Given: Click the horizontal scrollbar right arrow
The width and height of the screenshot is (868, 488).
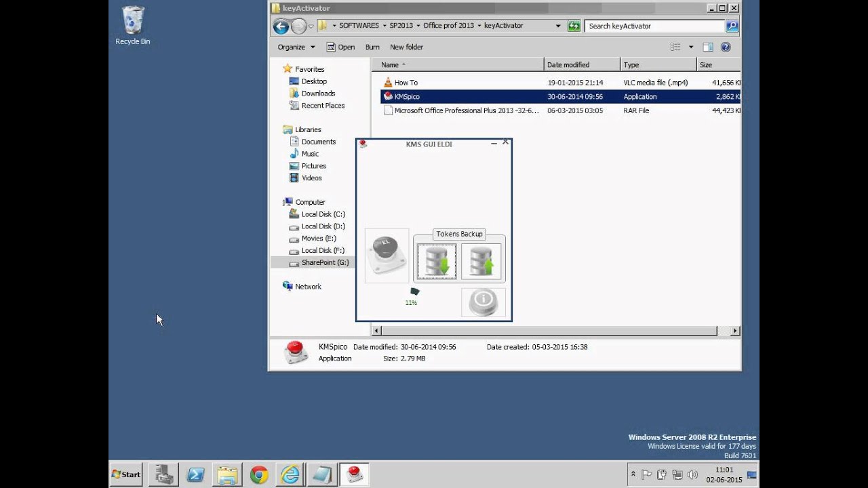Looking at the screenshot, I should (735, 331).
